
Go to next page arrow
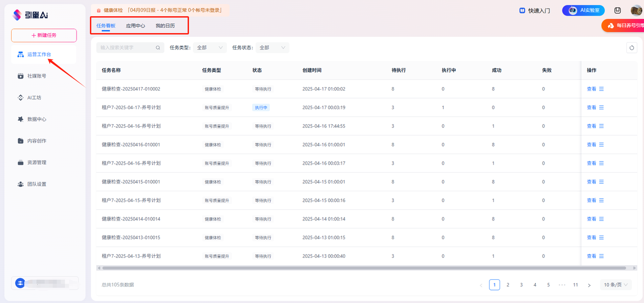coord(589,285)
